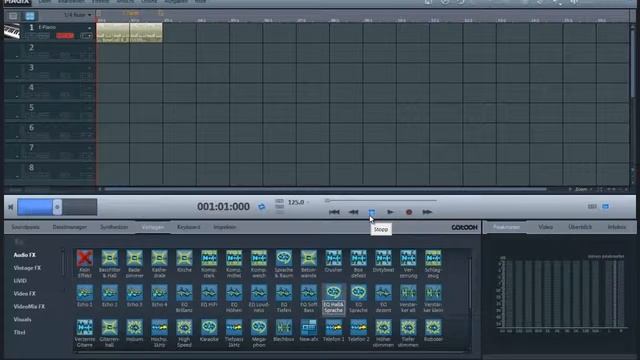640x360 pixels.
Task: Select the Visuals category
Action: coord(22,320)
